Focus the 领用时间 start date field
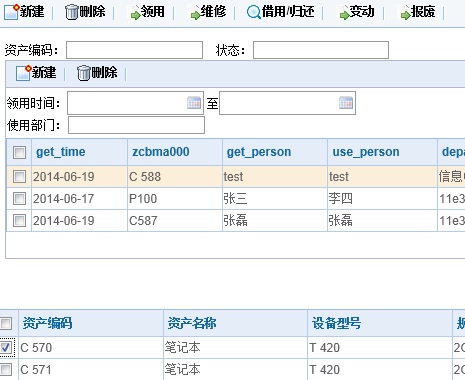 135,103
